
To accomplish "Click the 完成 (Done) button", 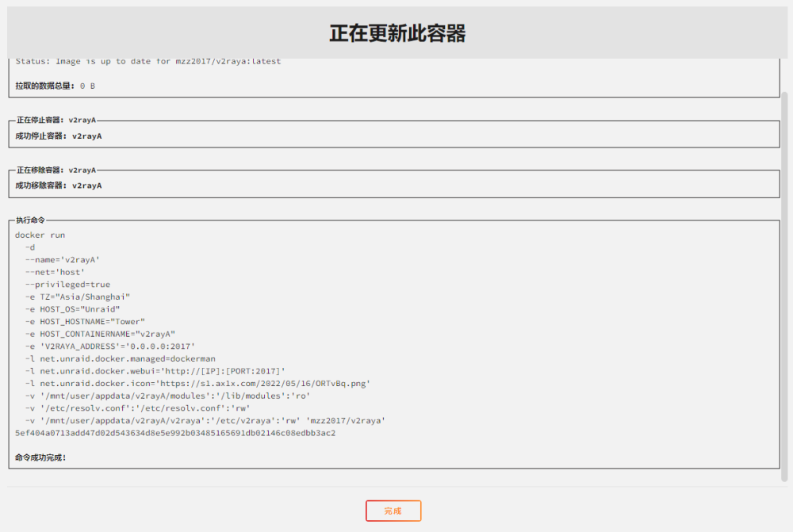I will tap(393, 511).
